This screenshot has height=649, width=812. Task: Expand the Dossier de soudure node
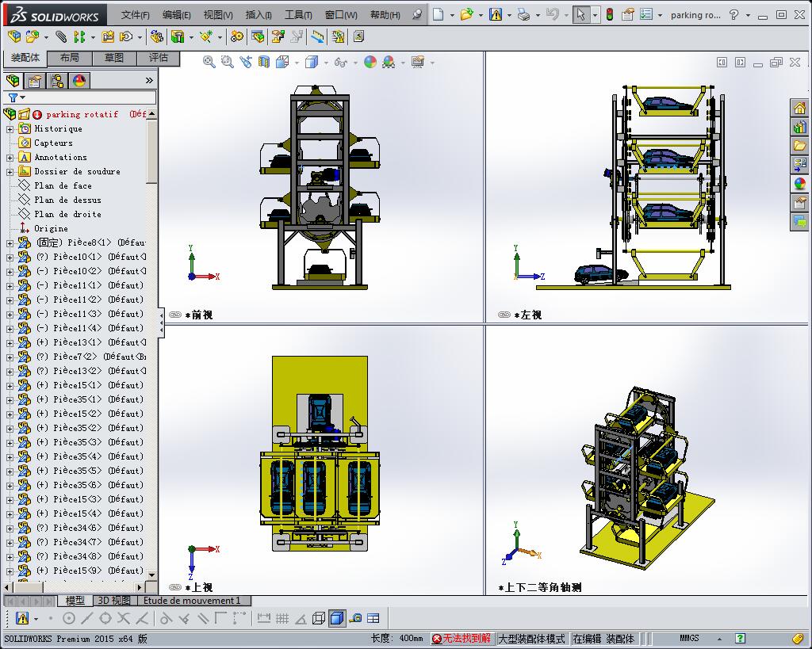pos(10,172)
